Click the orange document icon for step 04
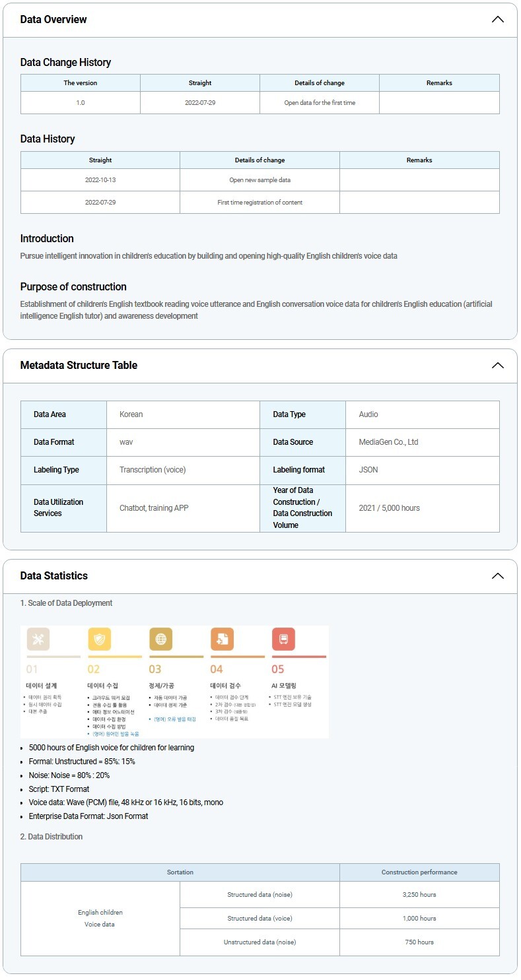Screen dimensions: 521x980 tap(222, 639)
